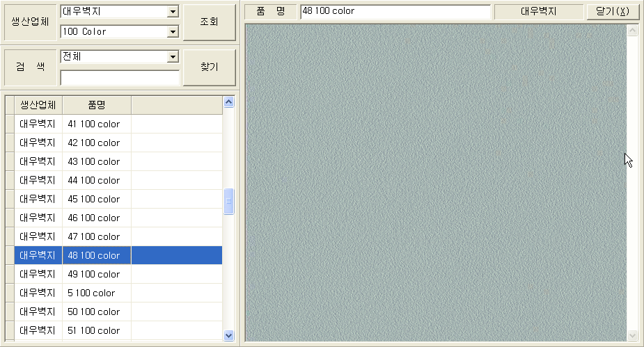Click the wallpaper texture preview image
644x347 pixels.
pyautogui.click(x=436, y=182)
